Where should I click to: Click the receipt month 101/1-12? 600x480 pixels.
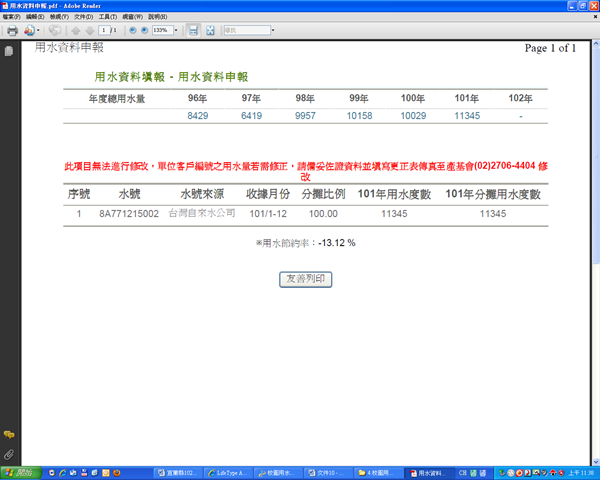pos(268,214)
